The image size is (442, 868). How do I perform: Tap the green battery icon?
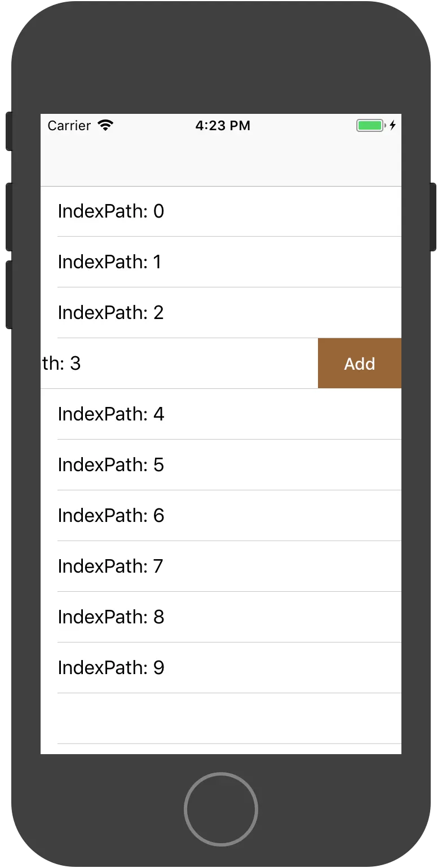[x=370, y=125]
